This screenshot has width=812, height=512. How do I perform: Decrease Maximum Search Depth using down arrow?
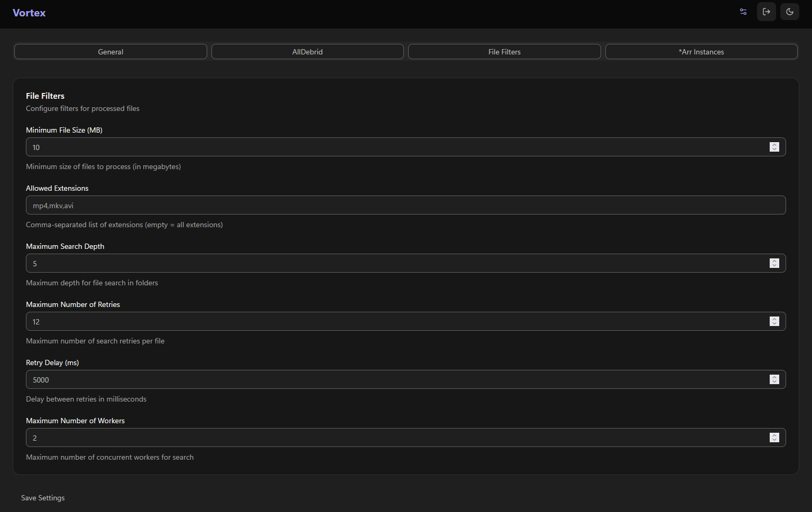[774, 266]
